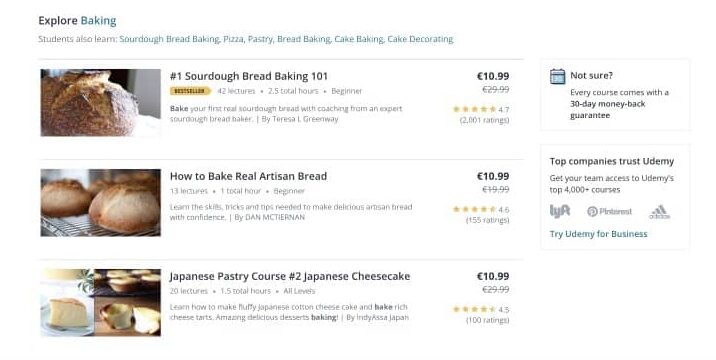Click the calendar icon beside Not sure?

[x=558, y=76]
